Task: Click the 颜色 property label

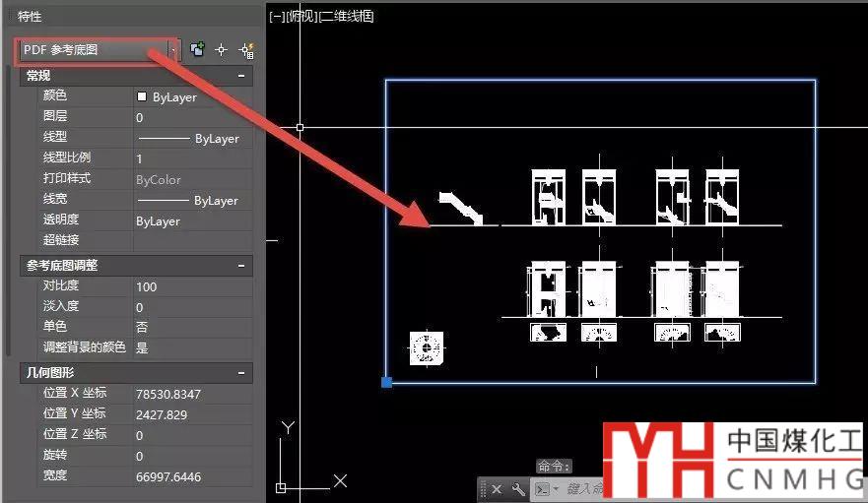Action: tap(55, 95)
